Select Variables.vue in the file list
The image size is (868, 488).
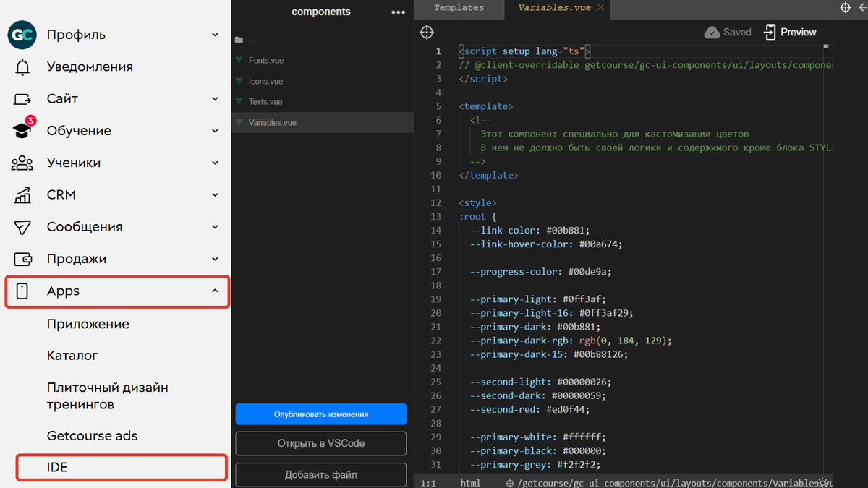323,123
